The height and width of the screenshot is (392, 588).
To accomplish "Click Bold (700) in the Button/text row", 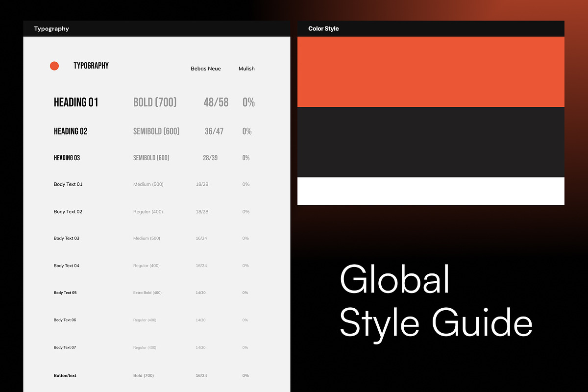I will [x=144, y=375].
